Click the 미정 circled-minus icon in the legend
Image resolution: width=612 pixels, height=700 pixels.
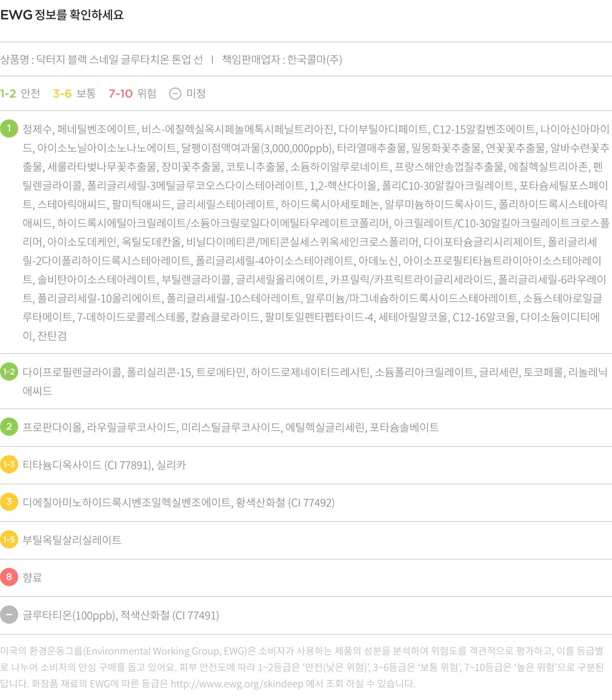(175, 93)
